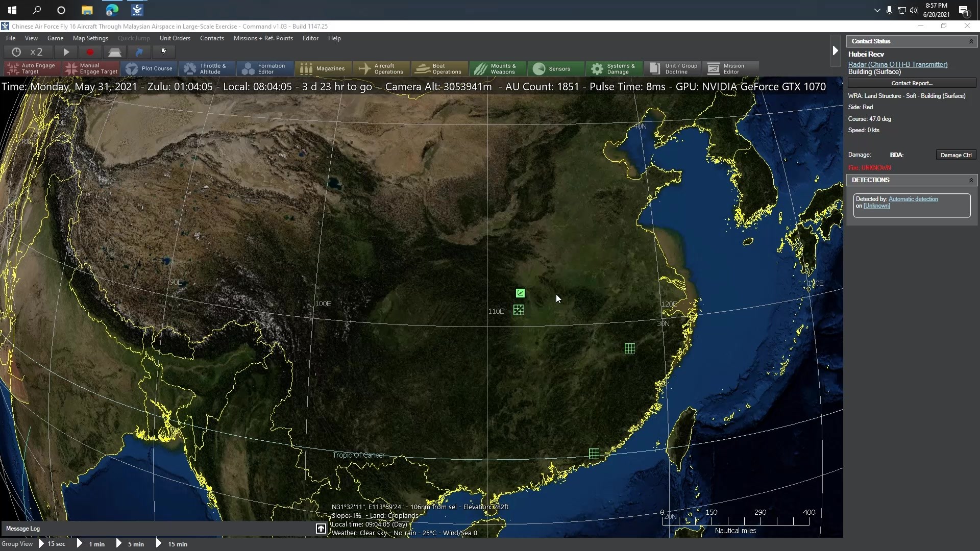Show hidden system tray icons
The image size is (980, 551).
(877, 10)
